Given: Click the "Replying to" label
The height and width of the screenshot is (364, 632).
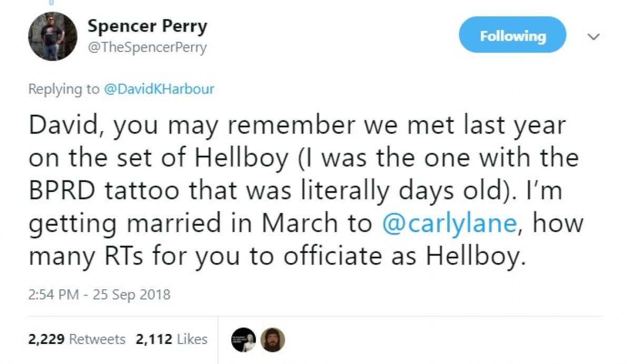Looking at the screenshot, I should tap(64, 89).
